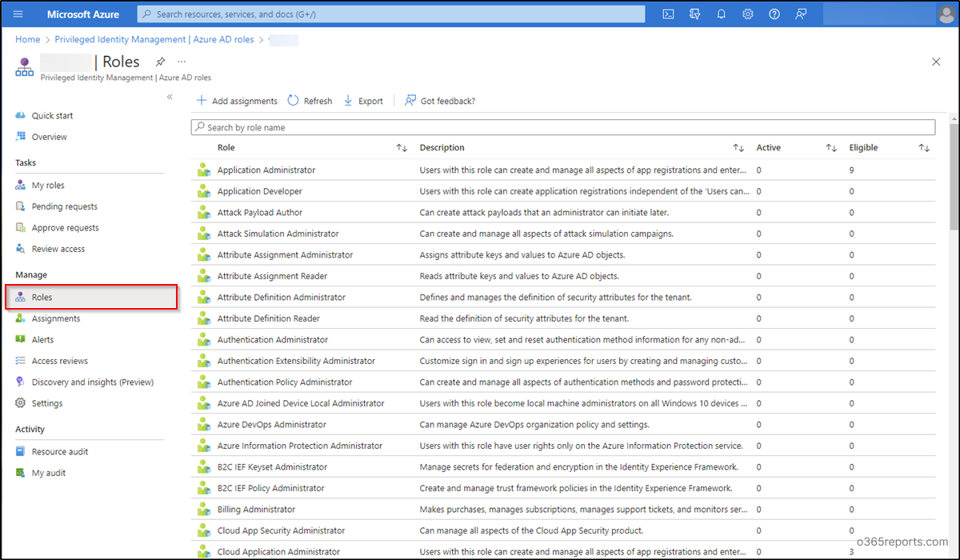
Task: Click the Discovery and insights icon
Action: 21,382
